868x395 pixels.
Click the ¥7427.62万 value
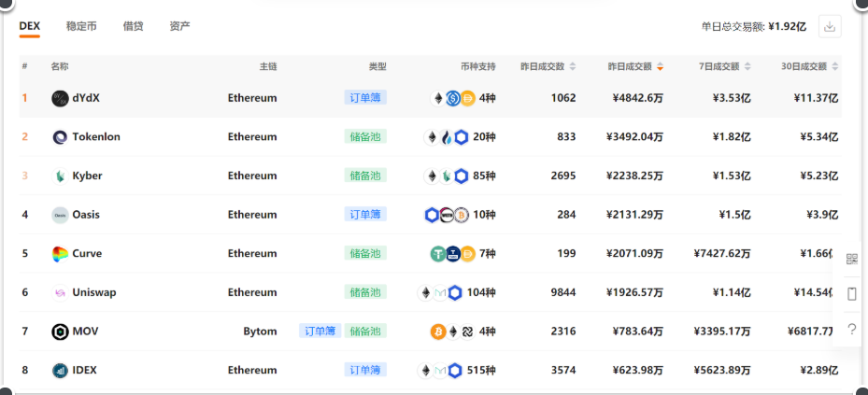[722, 254]
